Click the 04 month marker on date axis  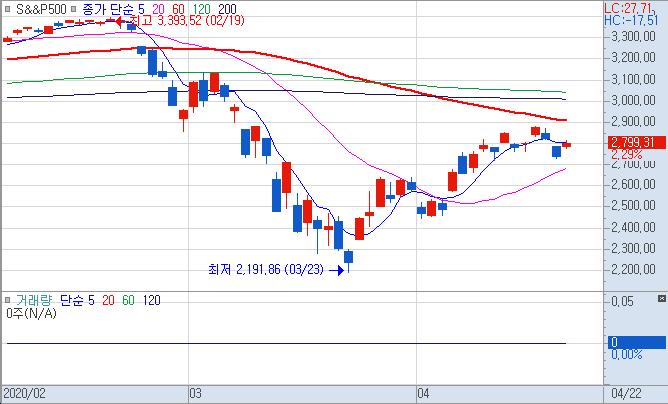(x=424, y=393)
